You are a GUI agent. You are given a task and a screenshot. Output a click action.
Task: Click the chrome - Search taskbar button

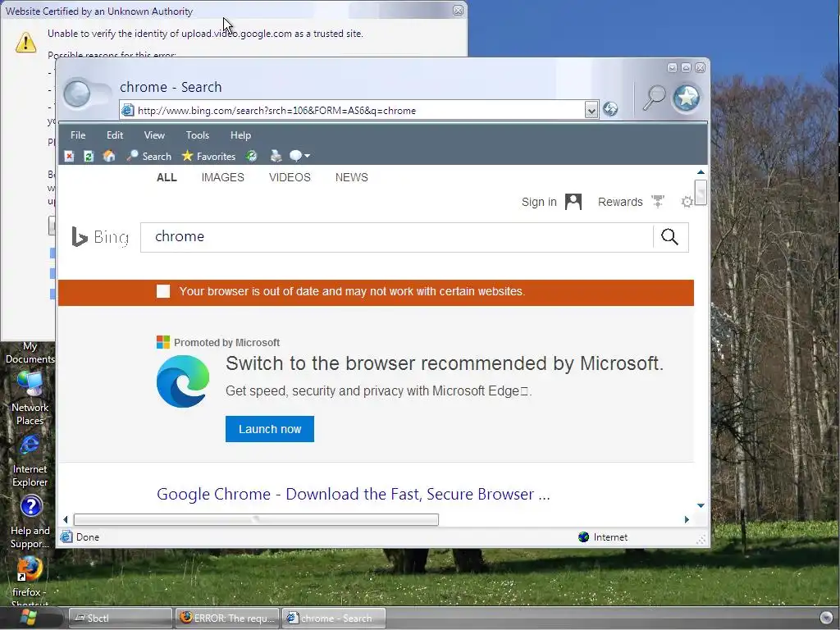click(x=335, y=619)
